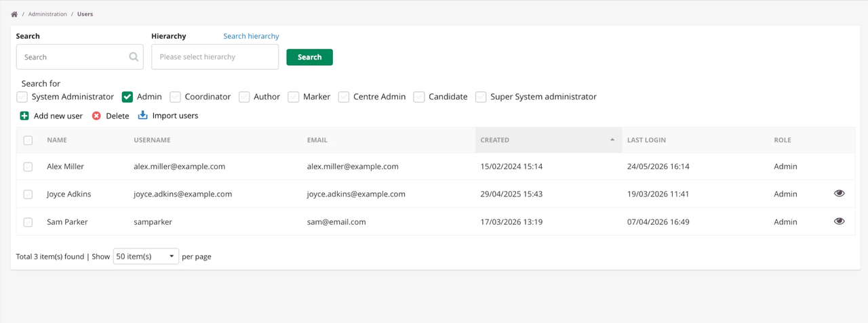
Task: Click Add new user
Action: click(58, 116)
